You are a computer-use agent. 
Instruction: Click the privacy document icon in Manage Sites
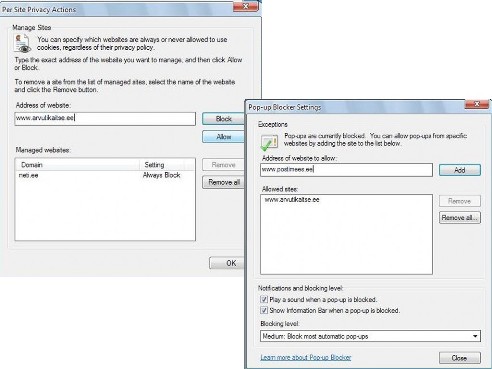click(22, 44)
